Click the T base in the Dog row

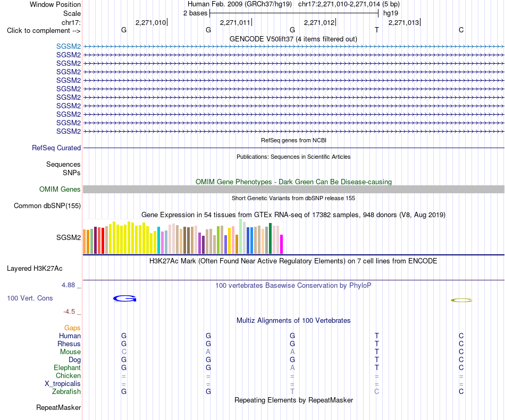377,360
